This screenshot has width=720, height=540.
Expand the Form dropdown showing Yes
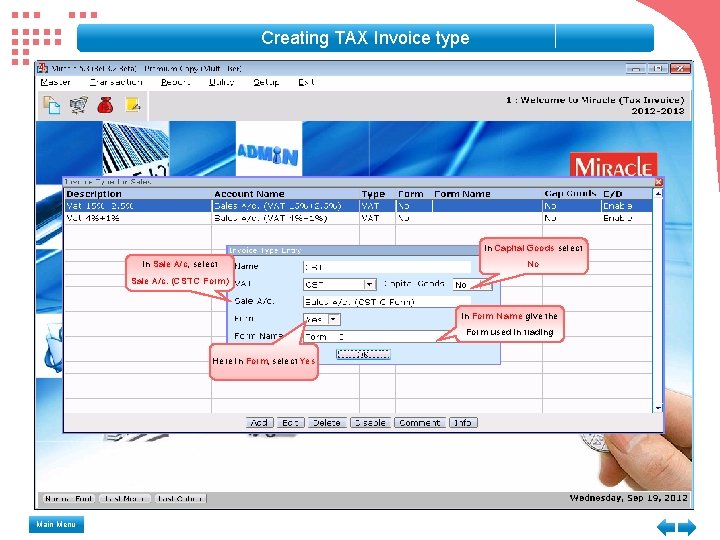click(334, 319)
